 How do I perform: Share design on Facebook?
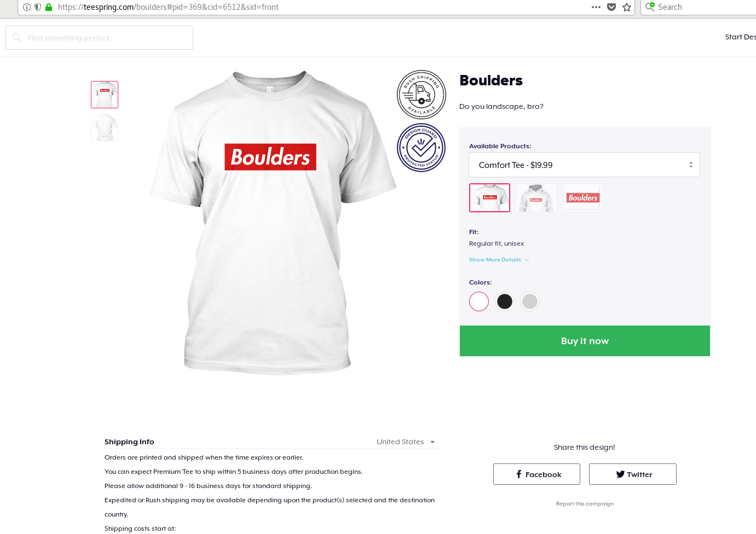click(x=536, y=474)
